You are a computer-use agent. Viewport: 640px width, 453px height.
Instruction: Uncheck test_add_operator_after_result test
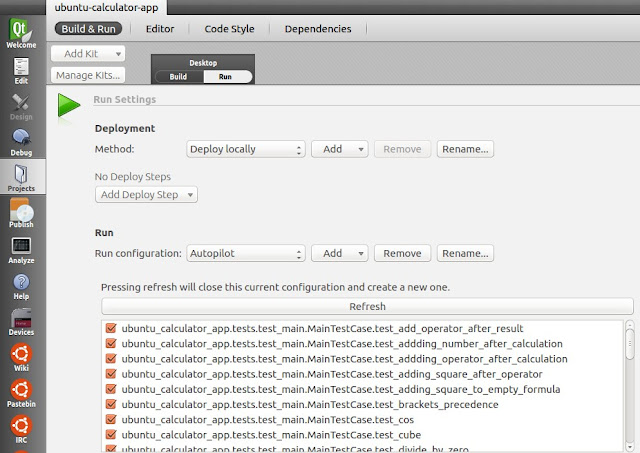(111, 329)
